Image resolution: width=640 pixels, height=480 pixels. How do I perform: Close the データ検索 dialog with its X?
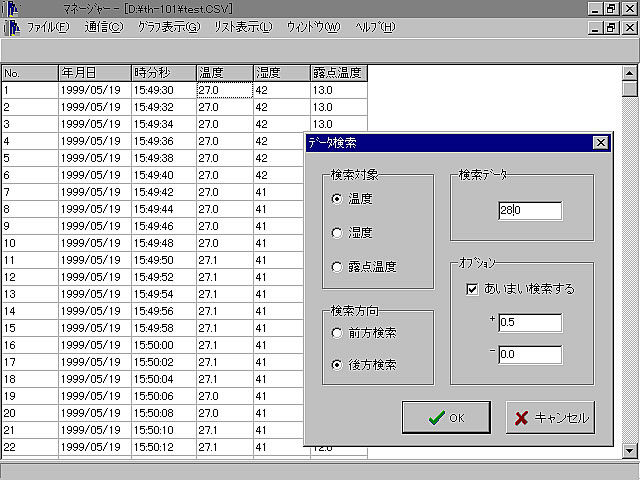(600, 142)
